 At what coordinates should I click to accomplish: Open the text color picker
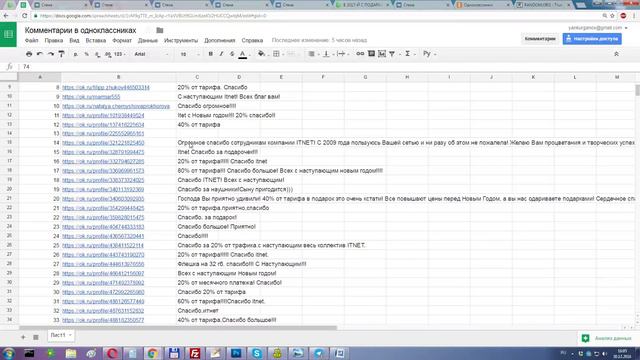click(243, 54)
